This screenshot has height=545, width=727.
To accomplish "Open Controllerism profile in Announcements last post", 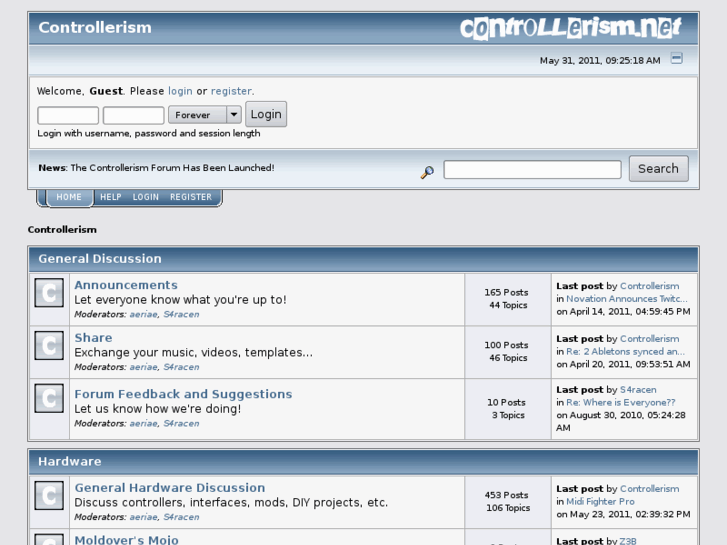I will tap(650, 286).
